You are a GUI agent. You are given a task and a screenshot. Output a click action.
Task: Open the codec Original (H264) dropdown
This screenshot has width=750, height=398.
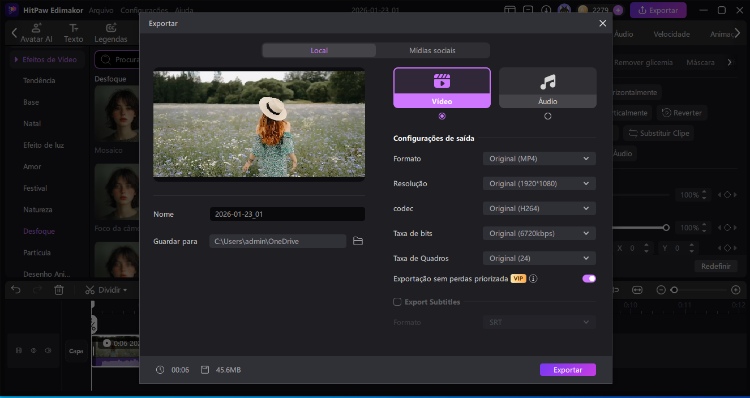[x=539, y=209]
